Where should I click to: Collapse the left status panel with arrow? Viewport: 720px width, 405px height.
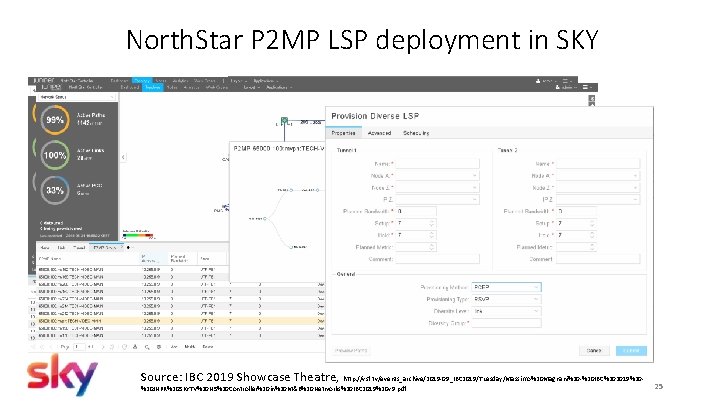123,157
